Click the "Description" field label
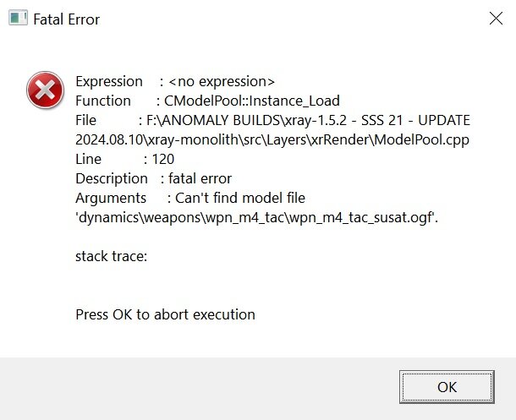 pos(111,178)
